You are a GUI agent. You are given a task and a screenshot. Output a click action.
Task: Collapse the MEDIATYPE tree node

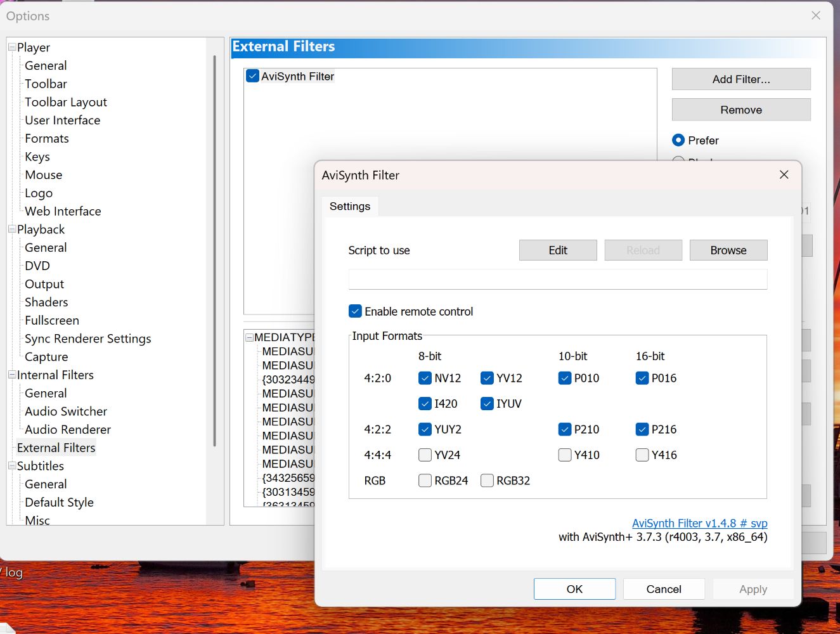tap(250, 337)
